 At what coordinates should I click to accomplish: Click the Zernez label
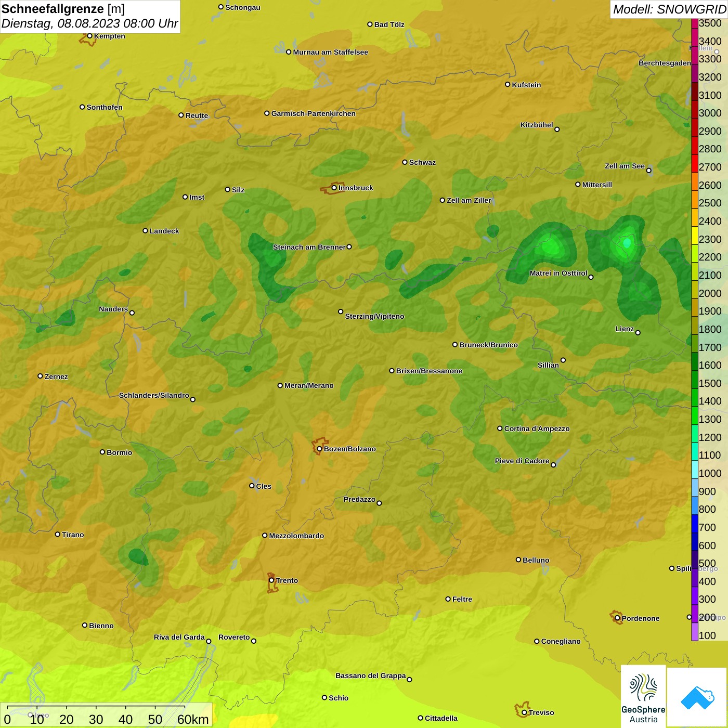[56, 376]
